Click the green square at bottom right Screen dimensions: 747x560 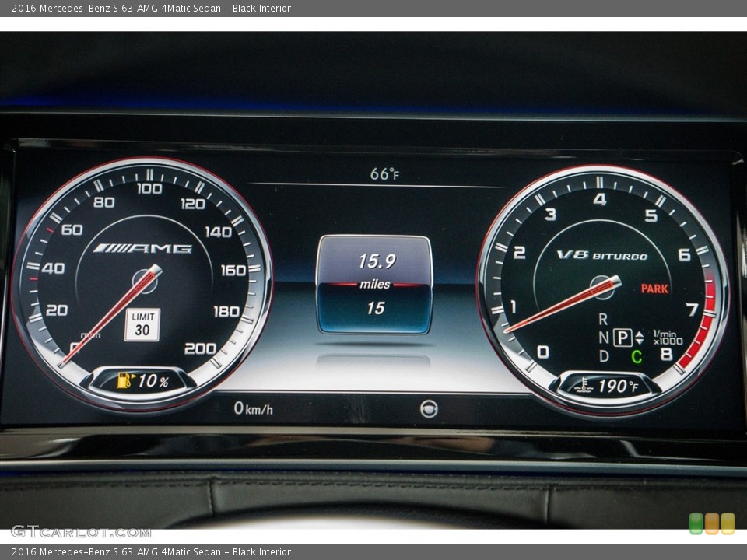pos(696,523)
